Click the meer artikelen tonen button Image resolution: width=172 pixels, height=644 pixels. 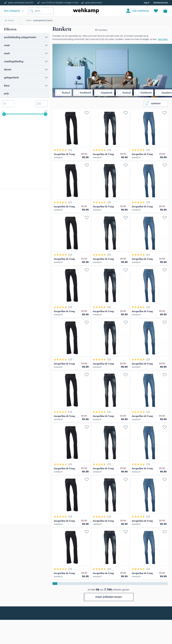(x=109, y=597)
